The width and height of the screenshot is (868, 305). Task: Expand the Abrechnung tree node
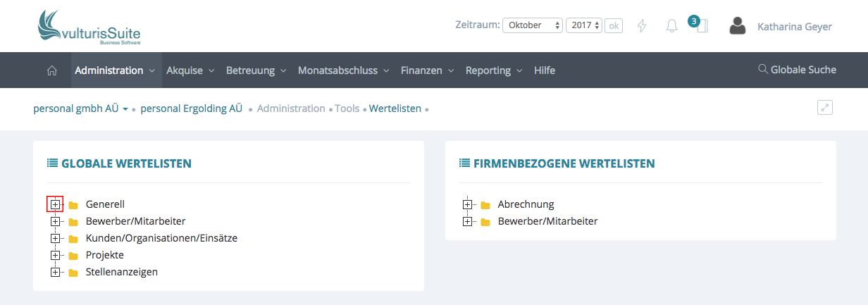(x=467, y=204)
